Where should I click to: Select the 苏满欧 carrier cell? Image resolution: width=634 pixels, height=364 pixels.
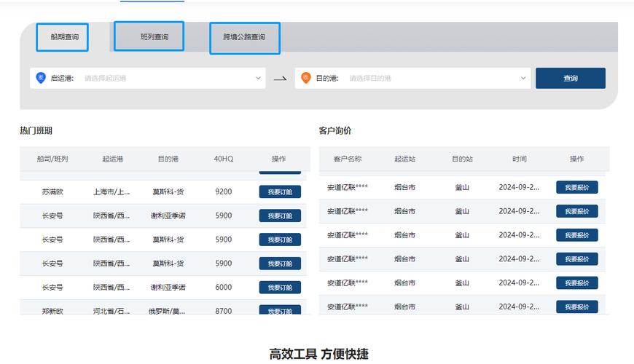point(52,192)
